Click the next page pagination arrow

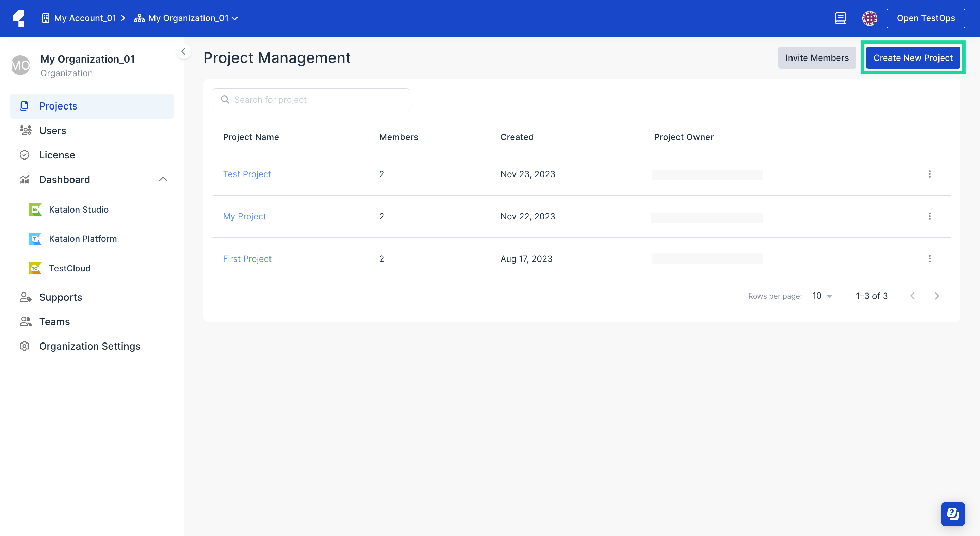tap(937, 296)
